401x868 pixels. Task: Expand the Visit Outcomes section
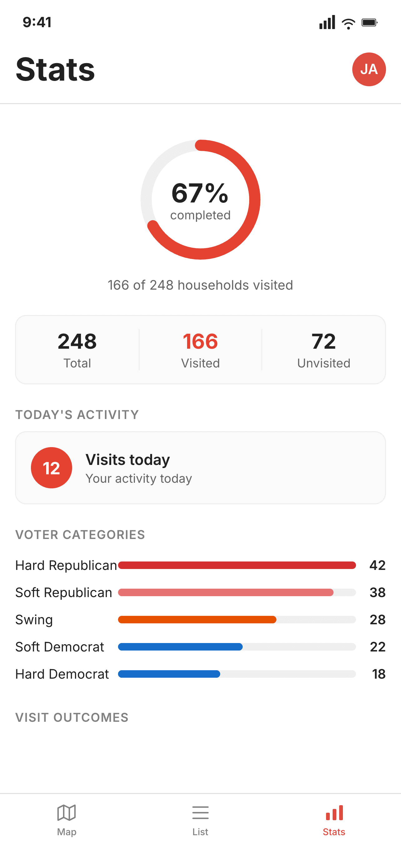[x=72, y=717]
